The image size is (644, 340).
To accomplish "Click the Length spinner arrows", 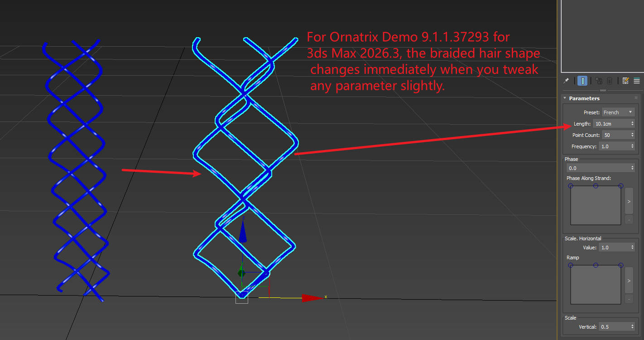I will tap(632, 123).
